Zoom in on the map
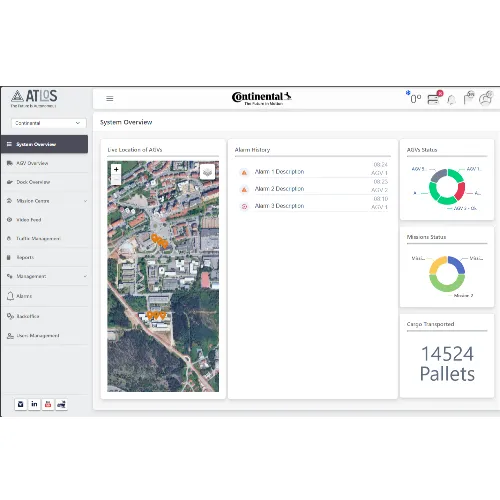The height and width of the screenshot is (500, 500). pyautogui.click(x=116, y=169)
